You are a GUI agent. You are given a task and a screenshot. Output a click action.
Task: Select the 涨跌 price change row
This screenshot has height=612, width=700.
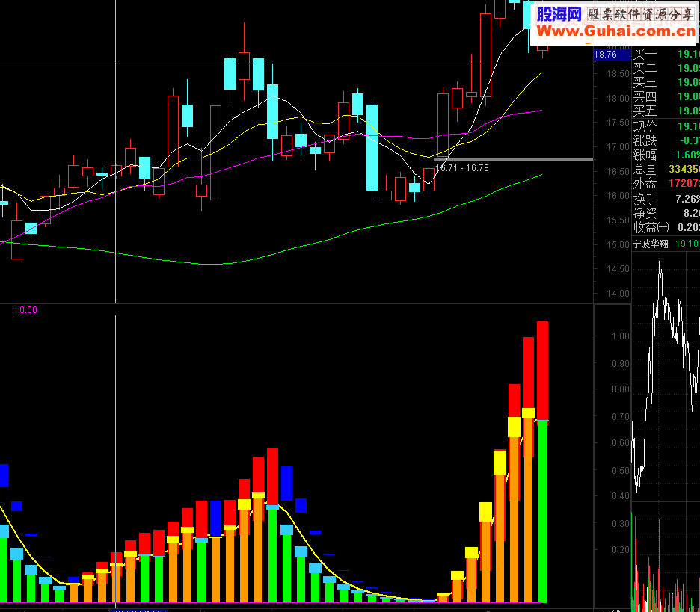point(666,141)
